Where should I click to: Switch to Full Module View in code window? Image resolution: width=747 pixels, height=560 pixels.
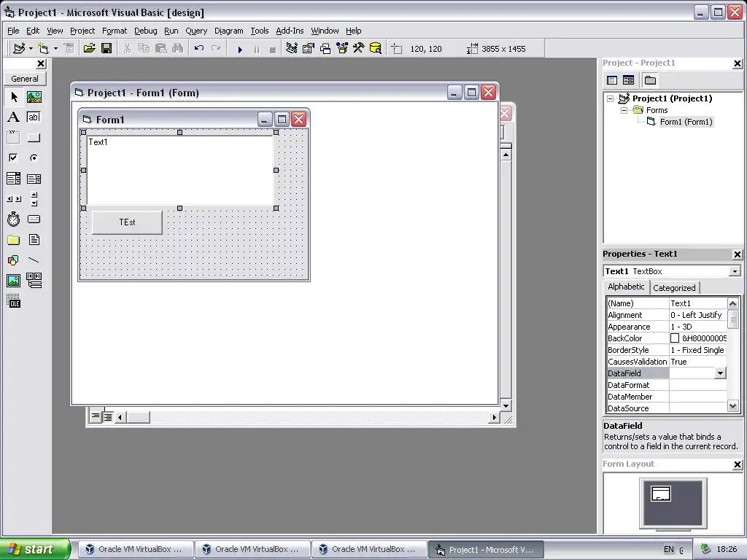(108, 417)
